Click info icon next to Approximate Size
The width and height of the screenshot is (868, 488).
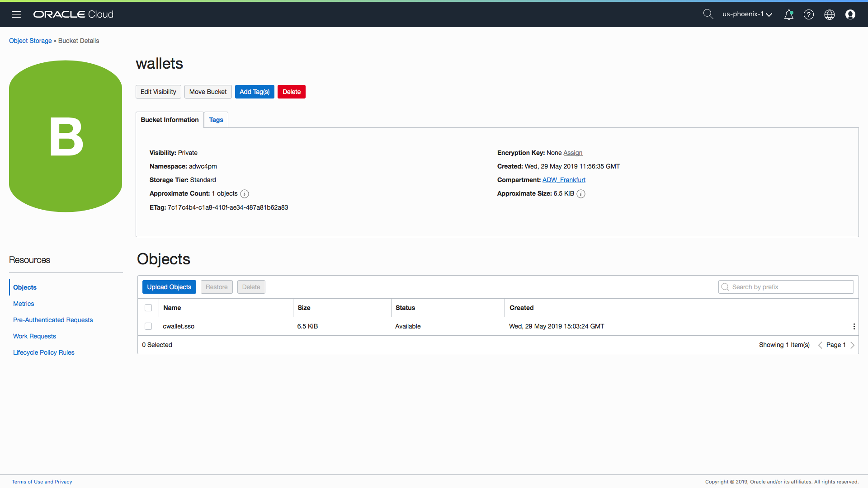[581, 194]
